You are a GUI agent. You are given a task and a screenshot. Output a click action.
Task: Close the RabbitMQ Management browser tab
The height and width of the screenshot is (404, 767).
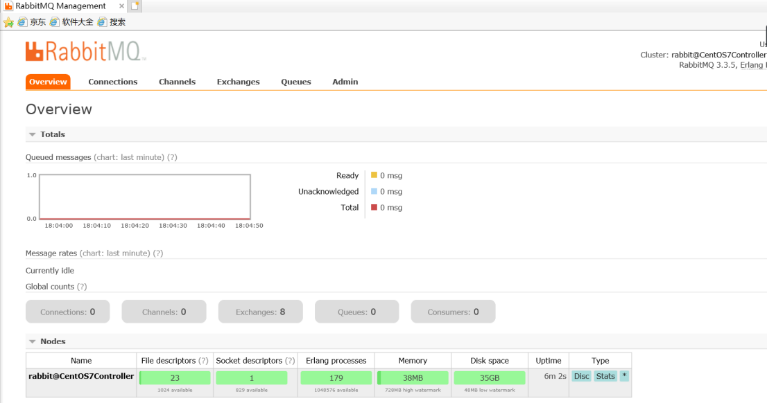pyautogui.click(x=121, y=6)
